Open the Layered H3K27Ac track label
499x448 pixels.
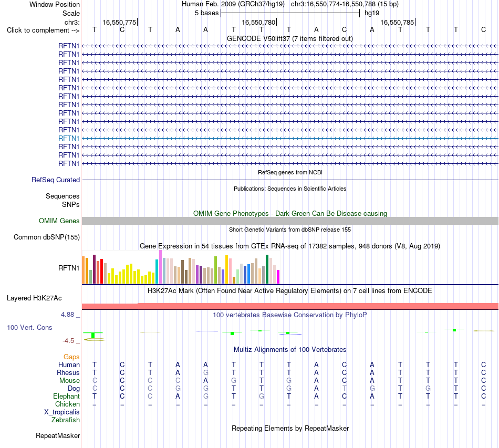click(34, 298)
